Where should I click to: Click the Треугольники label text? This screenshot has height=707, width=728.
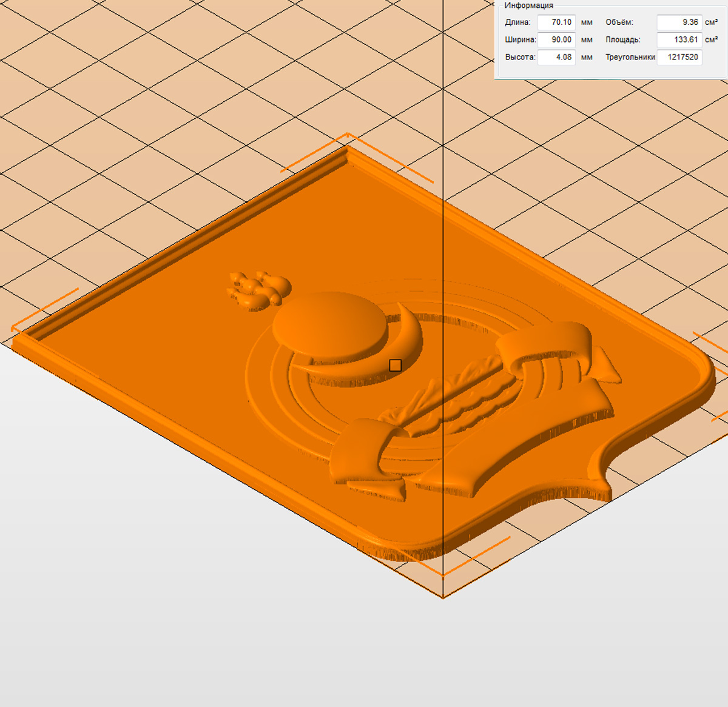[630, 58]
